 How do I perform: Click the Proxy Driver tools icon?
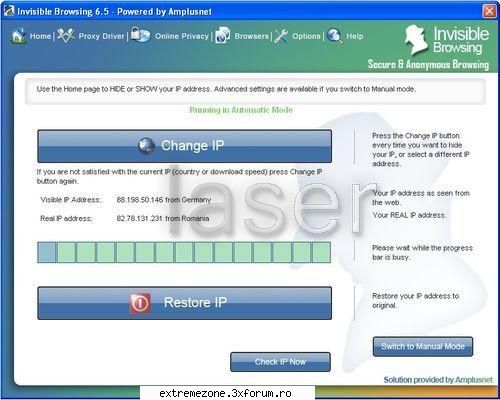click(66, 35)
